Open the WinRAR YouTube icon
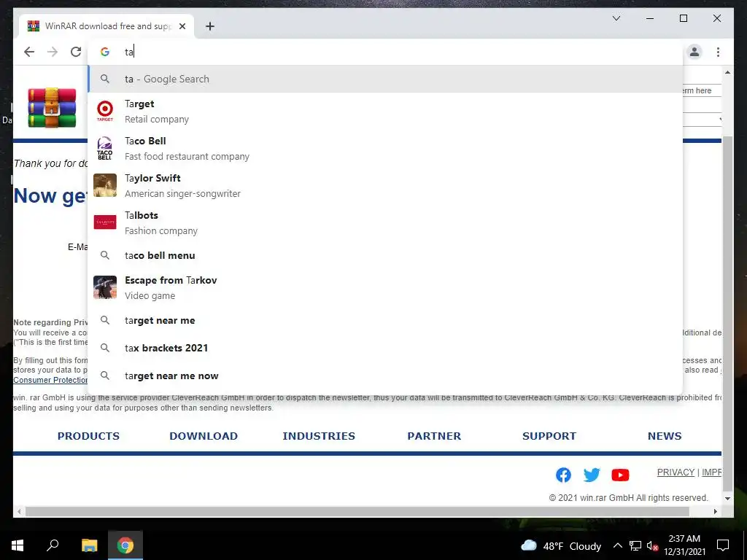747x560 pixels. pyautogui.click(x=620, y=475)
